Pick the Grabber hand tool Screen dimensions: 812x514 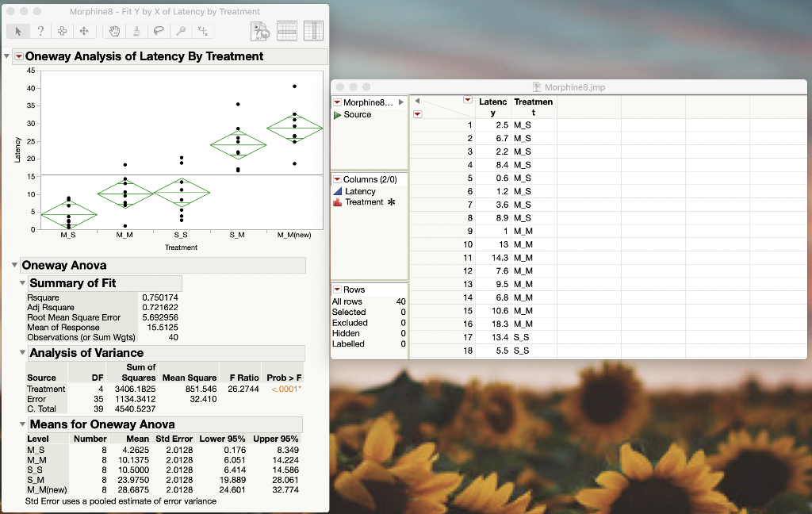pyautogui.click(x=115, y=31)
